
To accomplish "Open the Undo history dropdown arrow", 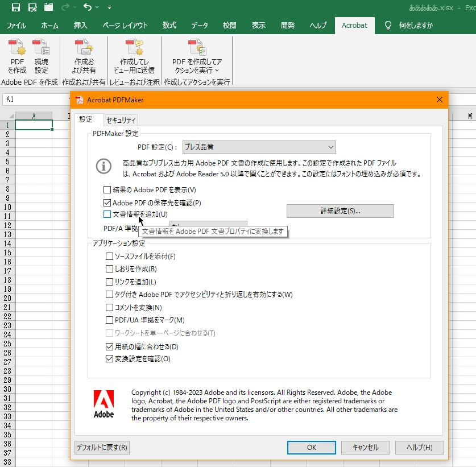I will (x=97, y=7).
